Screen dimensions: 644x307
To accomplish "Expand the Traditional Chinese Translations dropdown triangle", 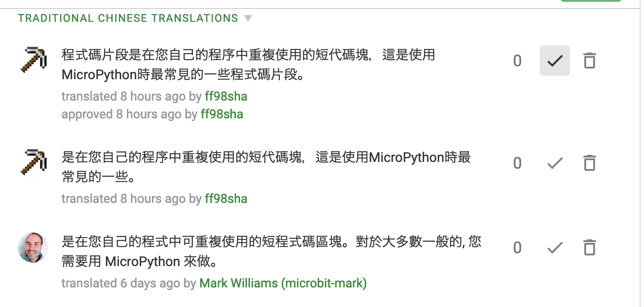I will click(248, 18).
